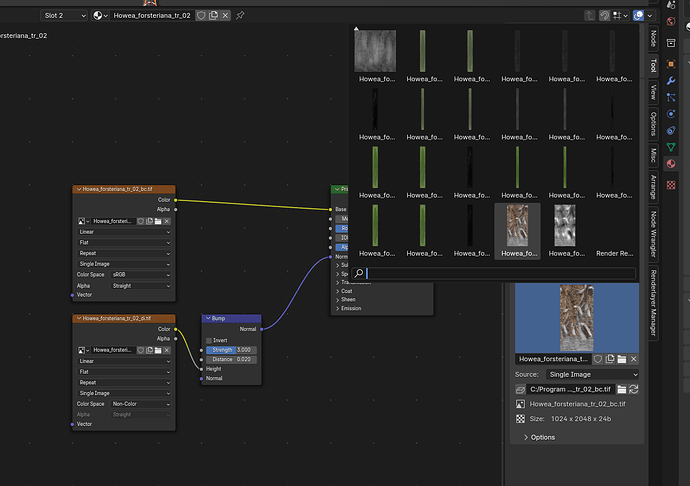
Task: Toggle fake user shield in tr_02_di.tif node
Action: [141, 350]
